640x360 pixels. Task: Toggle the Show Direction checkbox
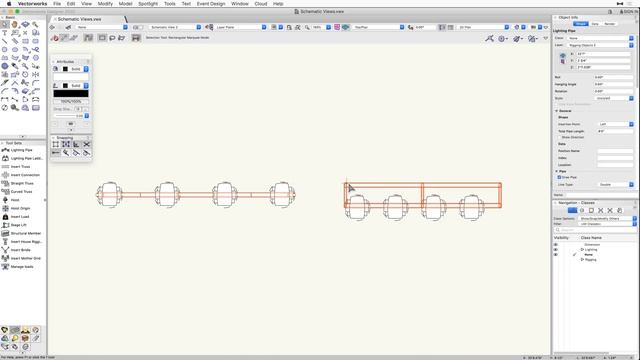(559, 137)
